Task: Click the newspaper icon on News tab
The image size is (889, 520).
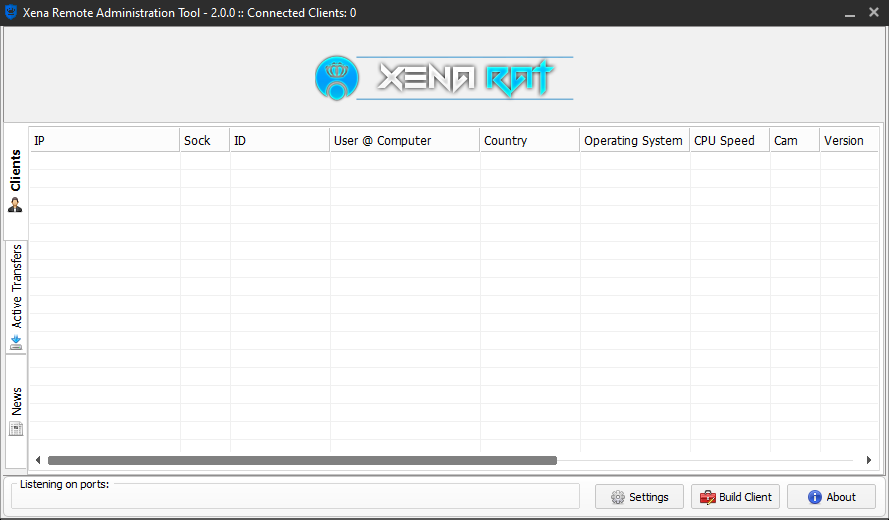Action: [16, 429]
